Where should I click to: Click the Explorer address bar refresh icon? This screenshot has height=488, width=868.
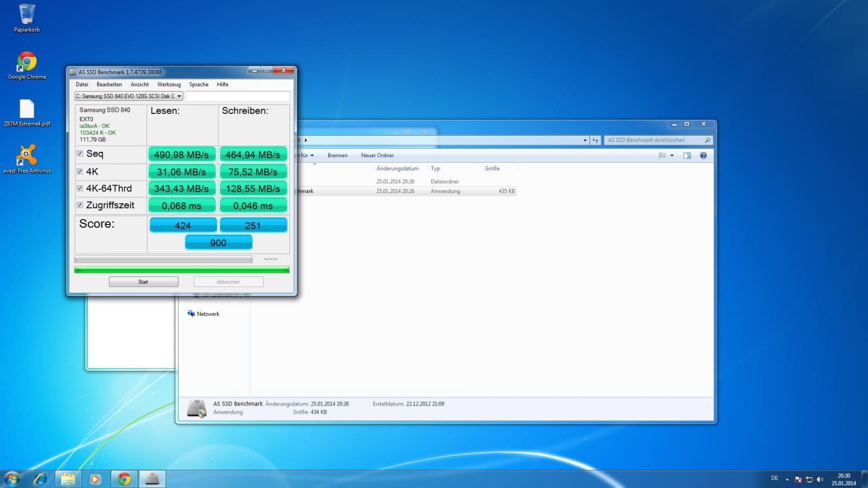pos(595,140)
